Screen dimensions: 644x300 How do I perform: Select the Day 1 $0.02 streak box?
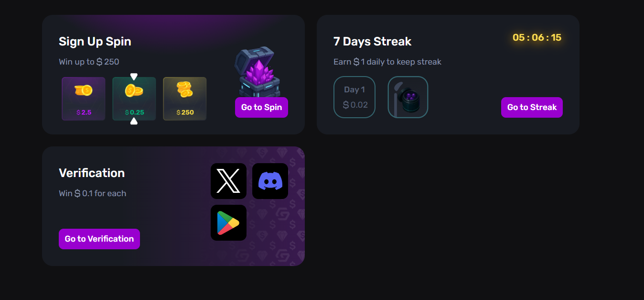coord(354,97)
